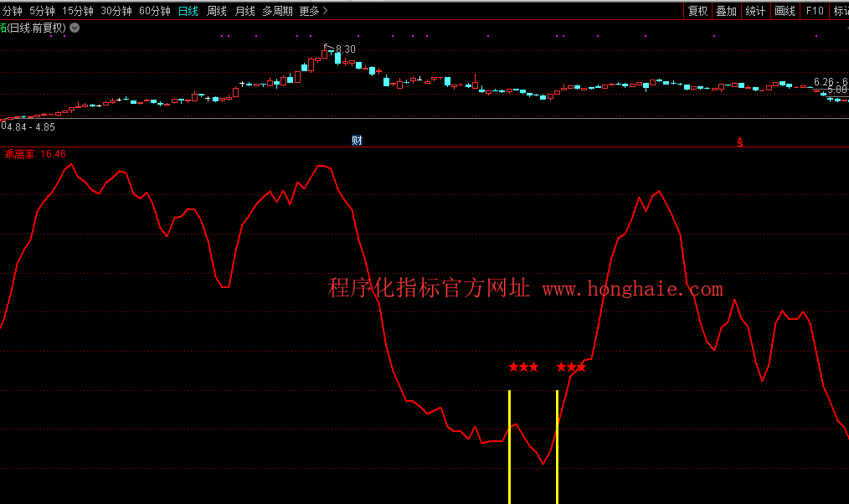Click the 财 financial info marker icon
849x504 pixels.
357,140
